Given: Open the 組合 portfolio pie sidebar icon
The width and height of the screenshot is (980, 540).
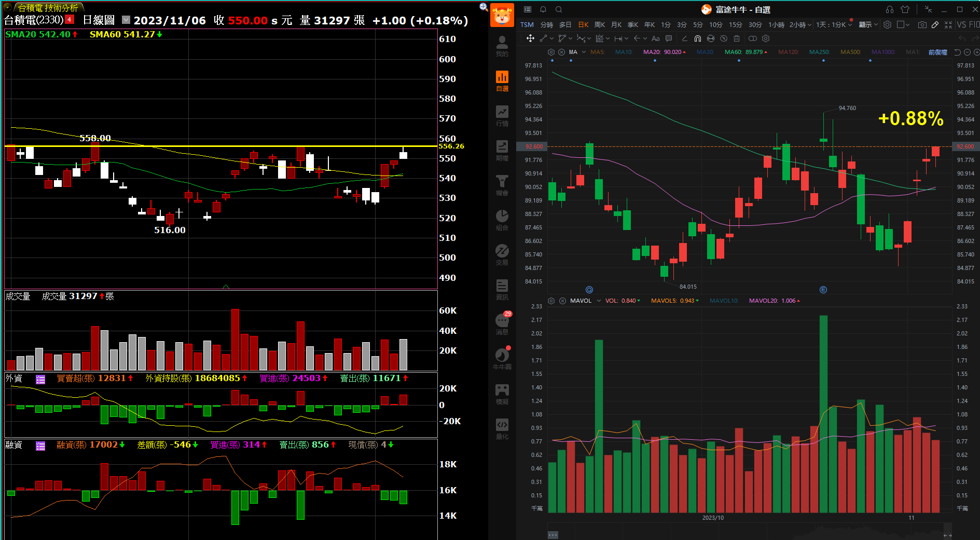Looking at the screenshot, I should click(x=502, y=220).
